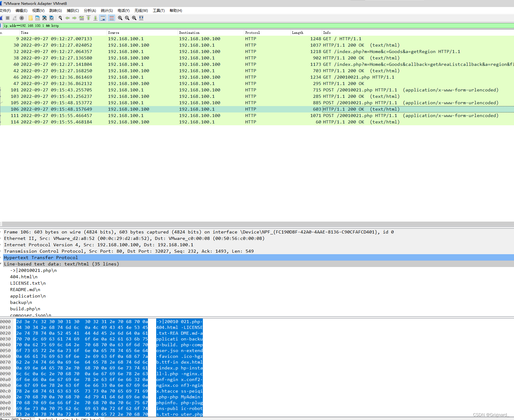514x420 pixels.
Task: Zoom out the main window text
Action: (127, 18)
